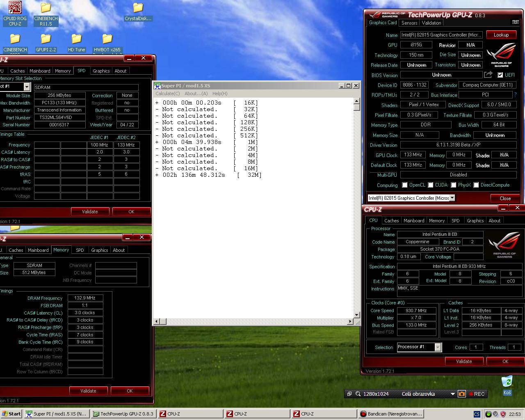The image size is (525, 420).
Task: Click the GPU-Z screenshot camera icon
Action: coord(516,22)
